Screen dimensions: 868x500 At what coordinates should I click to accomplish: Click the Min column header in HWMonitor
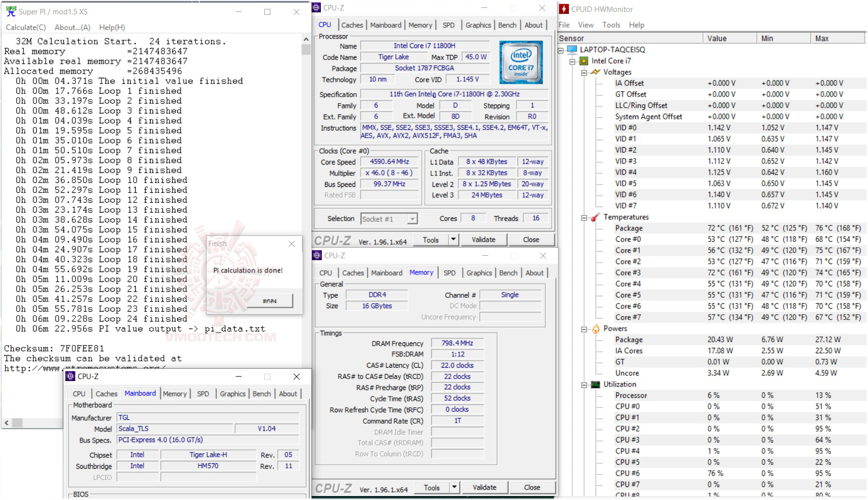tap(784, 38)
